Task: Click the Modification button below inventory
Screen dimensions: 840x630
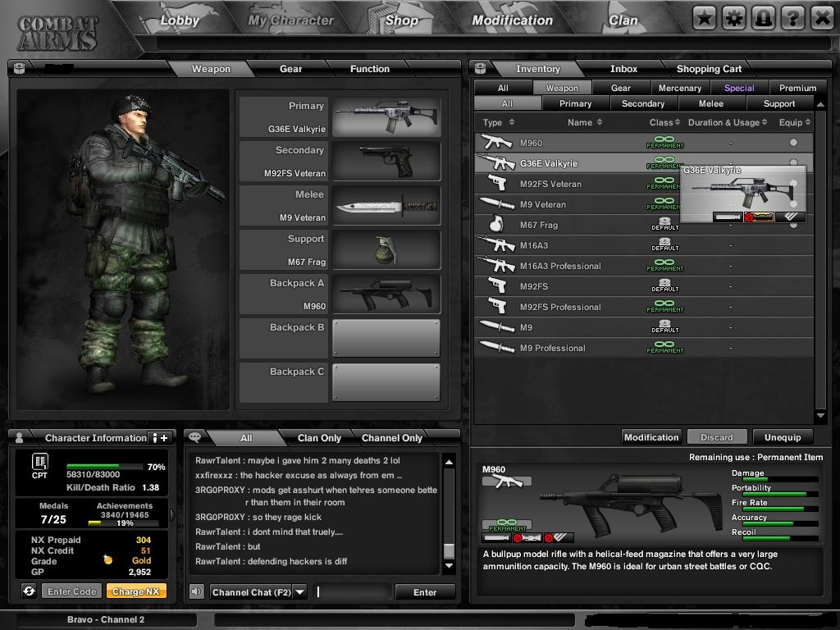Action: click(x=651, y=437)
